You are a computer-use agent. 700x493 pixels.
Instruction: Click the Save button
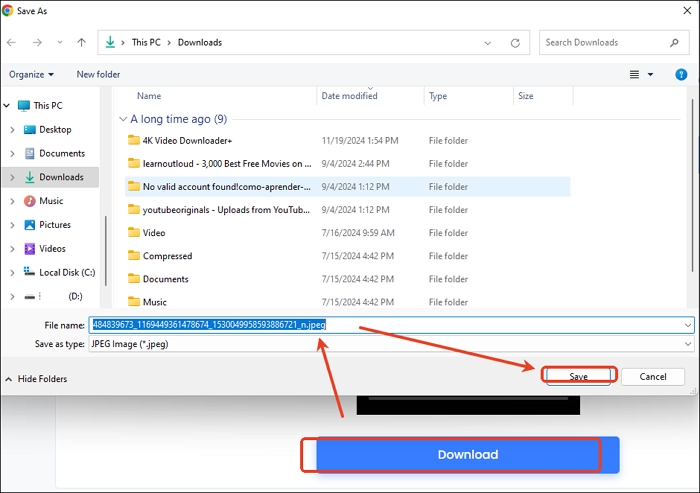tap(578, 376)
